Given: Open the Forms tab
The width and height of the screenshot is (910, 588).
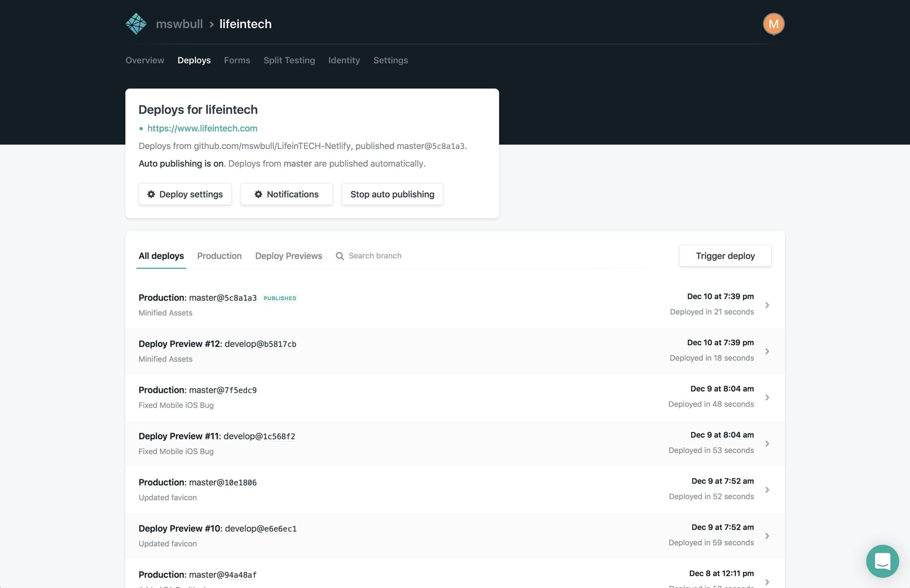Looking at the screenshot, I should click(237, 60).
